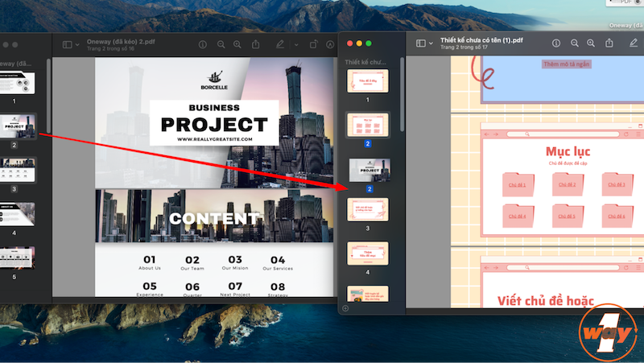This screenshot has height=363, width=644.
Task: Show inspector info in Thiết kế window
Action: (x=556, y=43)
